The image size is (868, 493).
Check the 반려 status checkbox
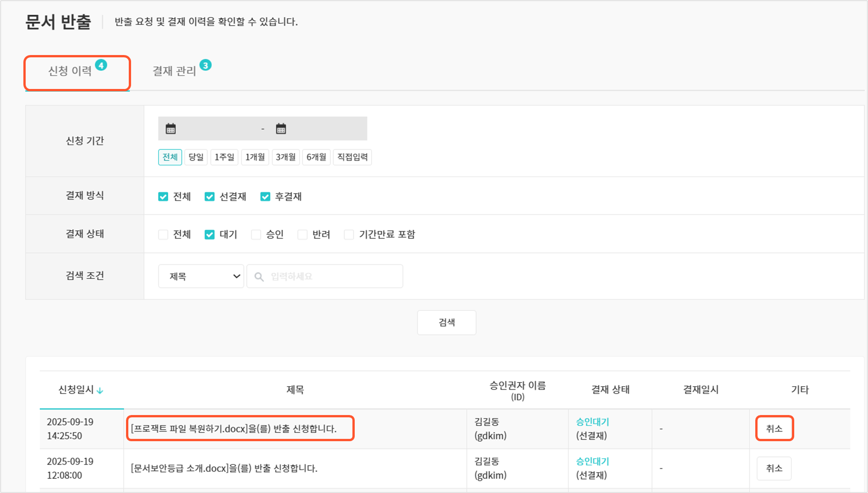click(302, 235)
